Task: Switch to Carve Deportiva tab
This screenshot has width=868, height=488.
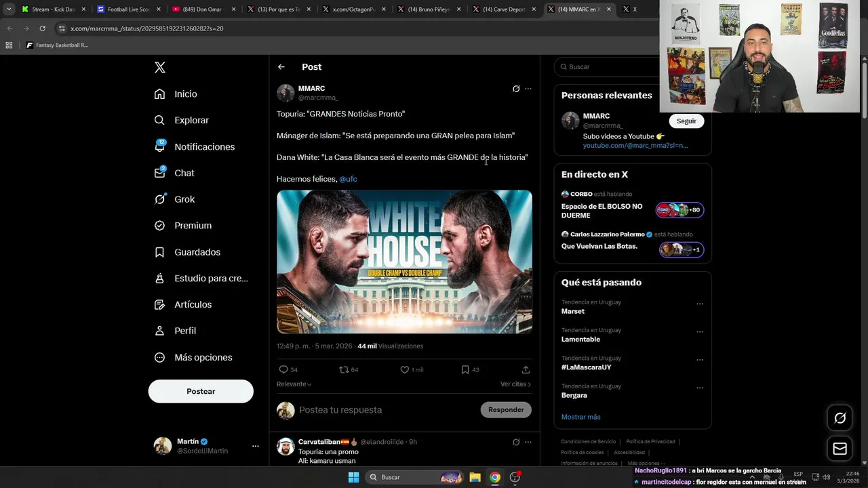Action: pyautogui.click(x=504, y=9)
